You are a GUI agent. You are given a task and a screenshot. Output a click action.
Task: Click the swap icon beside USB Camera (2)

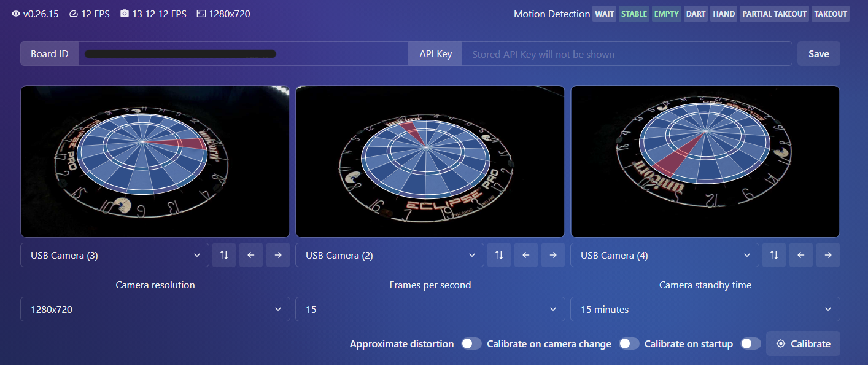click(499, 255)
